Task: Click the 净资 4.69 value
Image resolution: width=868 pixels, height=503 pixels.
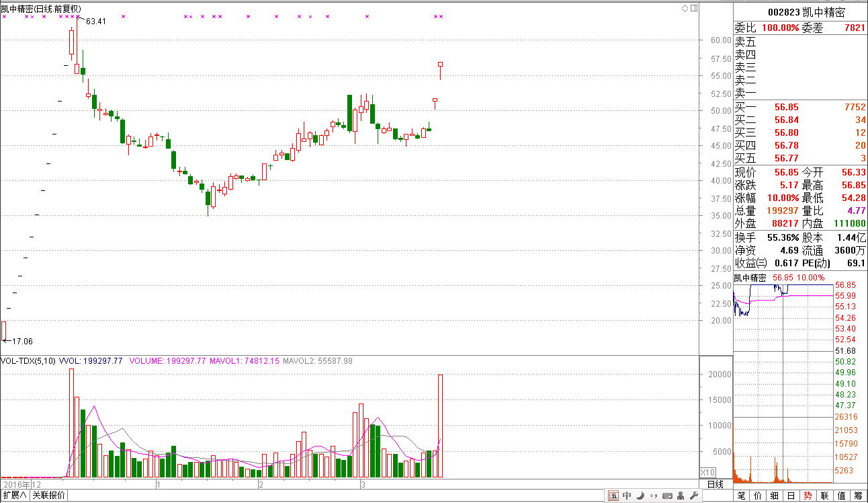Action: (x=788, y=250)
